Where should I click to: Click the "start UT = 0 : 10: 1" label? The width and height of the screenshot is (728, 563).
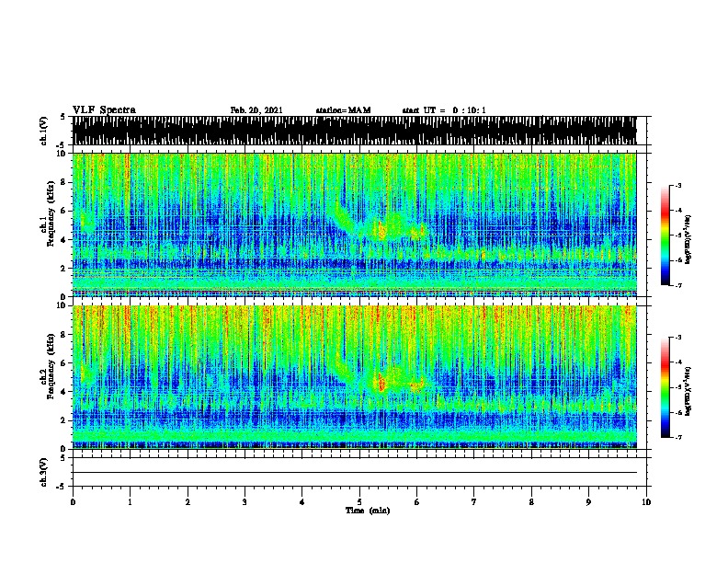(444, 110)
